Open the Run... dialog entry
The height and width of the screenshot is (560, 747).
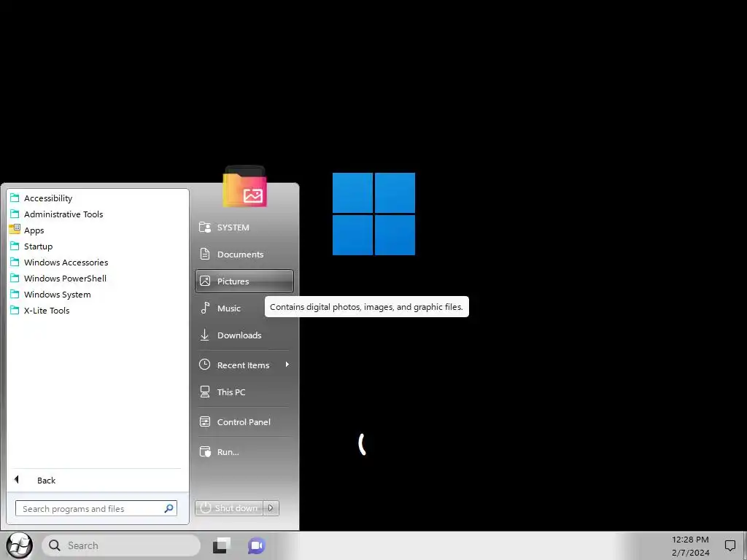click(244, 452)
